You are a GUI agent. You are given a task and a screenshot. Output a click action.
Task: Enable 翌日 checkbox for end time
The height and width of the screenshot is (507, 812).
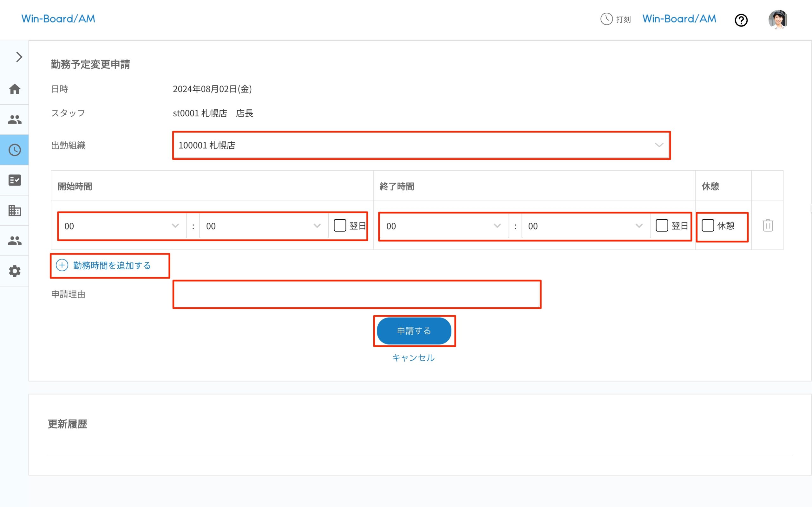click(x=662, y=225)
